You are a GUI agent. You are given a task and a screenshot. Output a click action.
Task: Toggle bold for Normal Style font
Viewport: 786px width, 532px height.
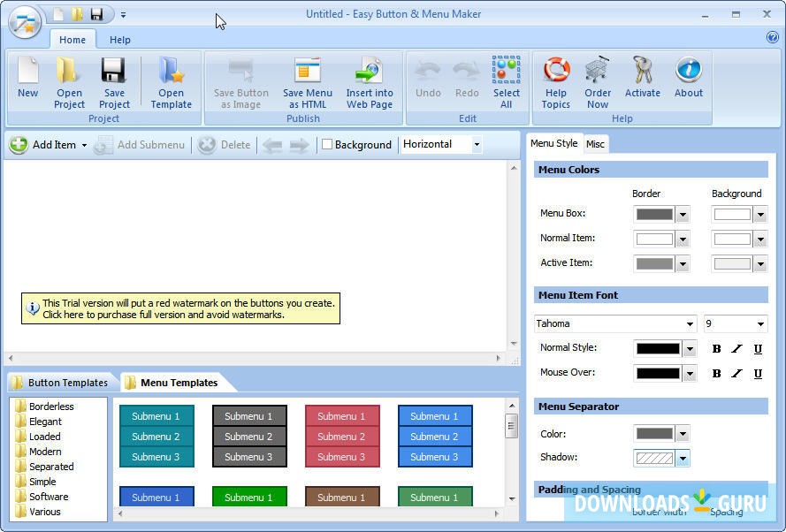717,349
